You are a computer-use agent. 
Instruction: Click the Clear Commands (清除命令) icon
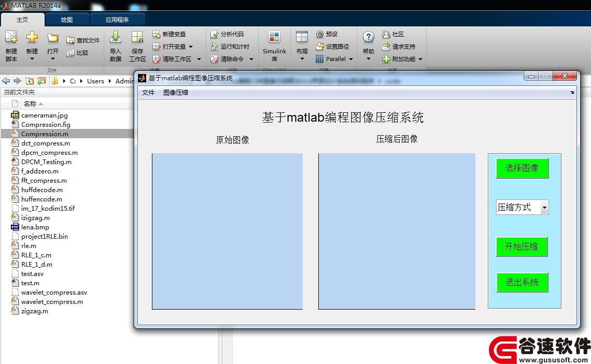(x=215, y=59)
